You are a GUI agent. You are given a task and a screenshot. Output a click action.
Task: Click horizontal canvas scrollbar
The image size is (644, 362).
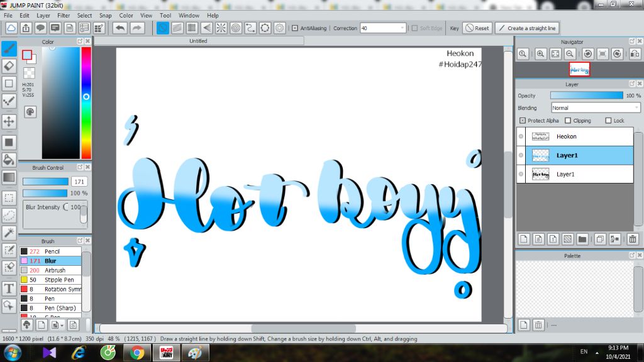(304, 328)
